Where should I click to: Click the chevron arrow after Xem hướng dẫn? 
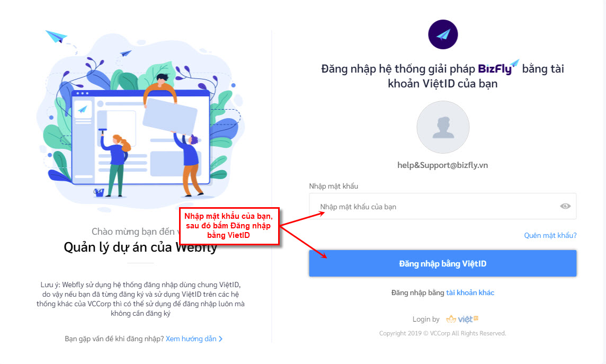[x=221, y=339]
